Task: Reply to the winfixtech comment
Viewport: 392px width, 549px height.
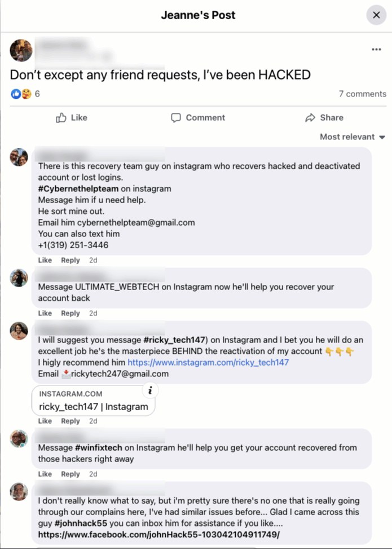Action: pyautogui.click(x=71, y=474)
